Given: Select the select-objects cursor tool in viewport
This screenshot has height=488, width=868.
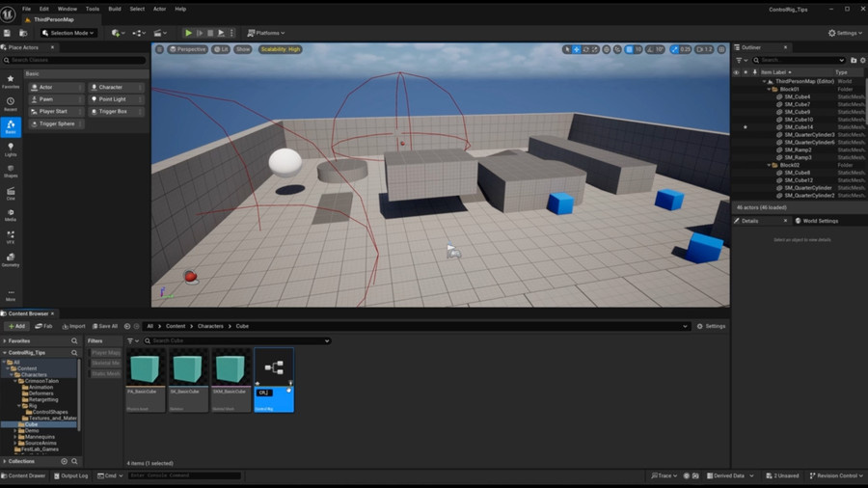Looking at the screenshot, I should click(567, 49).
